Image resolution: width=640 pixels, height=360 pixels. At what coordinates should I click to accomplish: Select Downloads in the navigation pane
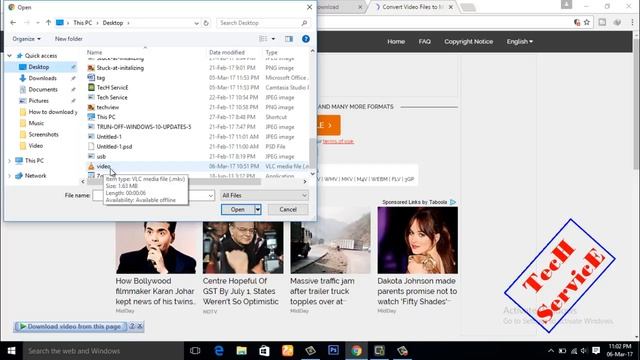[x=42, y=78]
